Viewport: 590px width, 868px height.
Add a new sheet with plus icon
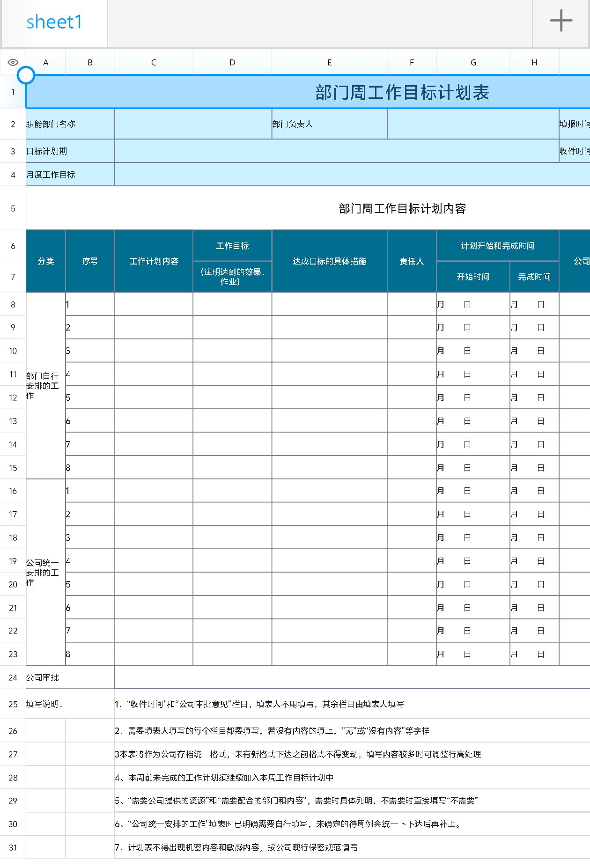pyautogui.click(x=561, y=21)
